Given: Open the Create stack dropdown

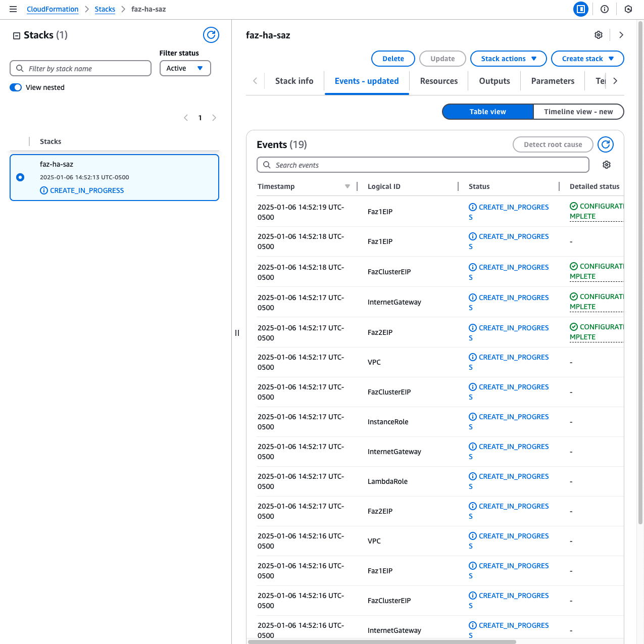Looking at the screenshot, I should click(x=587, y=59).
